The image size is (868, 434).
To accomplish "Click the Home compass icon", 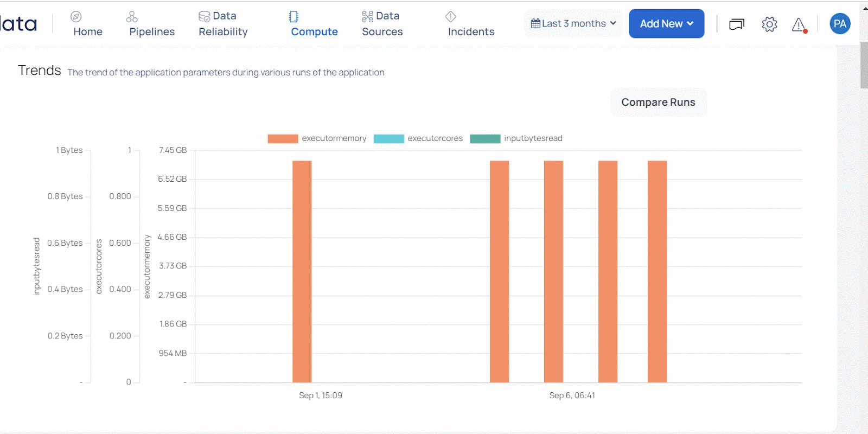I will [x=76, y=17].
